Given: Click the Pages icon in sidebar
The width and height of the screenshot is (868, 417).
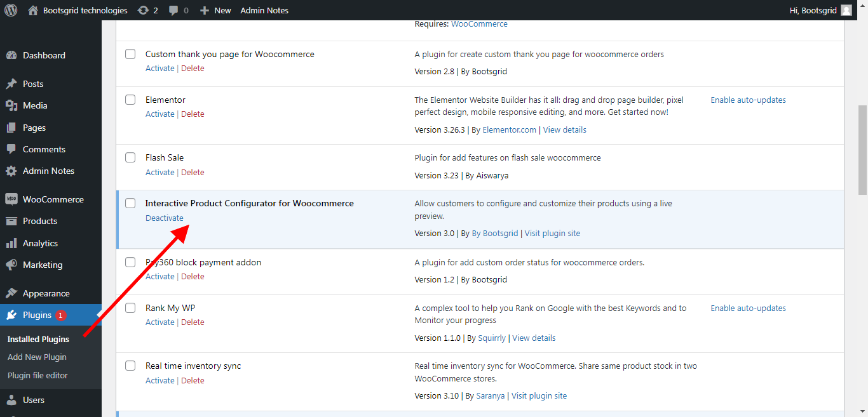Looking at the screenshot, I should 11,128.
